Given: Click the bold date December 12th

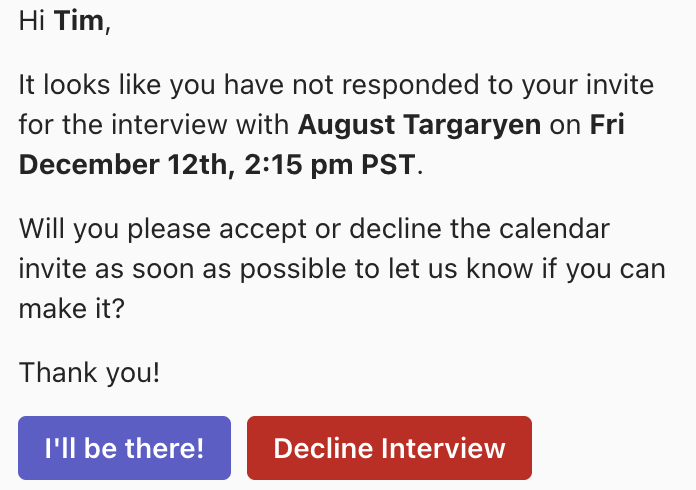Looking at the screenshot, I should tap(122, 165).
